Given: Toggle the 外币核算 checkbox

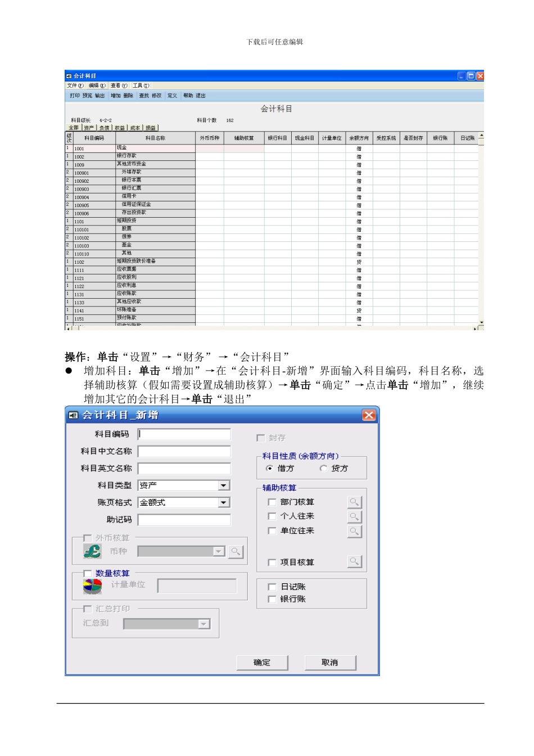Looking at the screenshot, I should pos(88,538).
